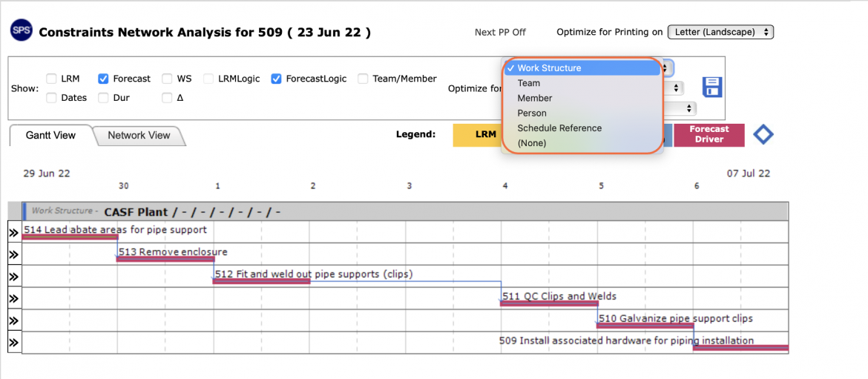The height and width of the screenshot is (379, 868).
Task: Enable the Dur checkbox
Action: tap(103, 98)
